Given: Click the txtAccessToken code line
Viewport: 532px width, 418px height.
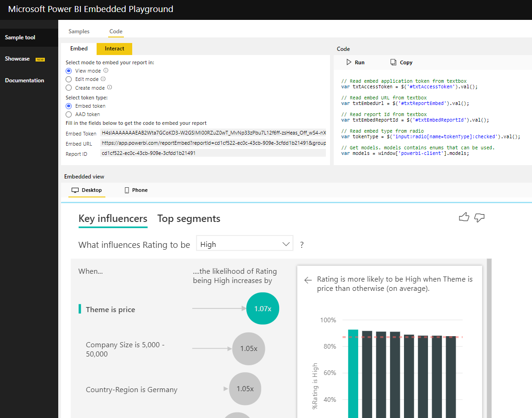Looking at the screenshot, I should pos(409,87).
